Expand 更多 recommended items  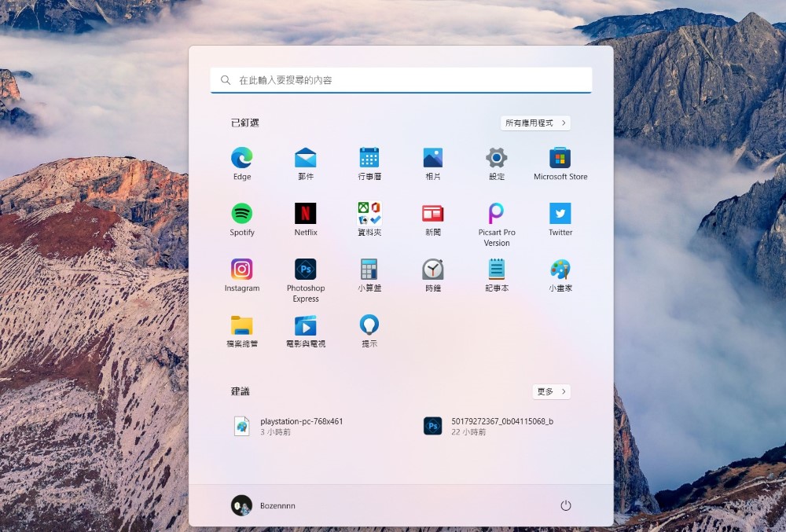[x=551, y=391]
